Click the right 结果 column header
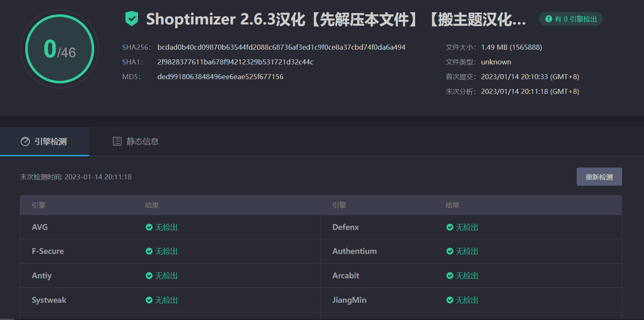Image resolution: width=644 pixels, height=320 pixels. click(x=453, y=205)
